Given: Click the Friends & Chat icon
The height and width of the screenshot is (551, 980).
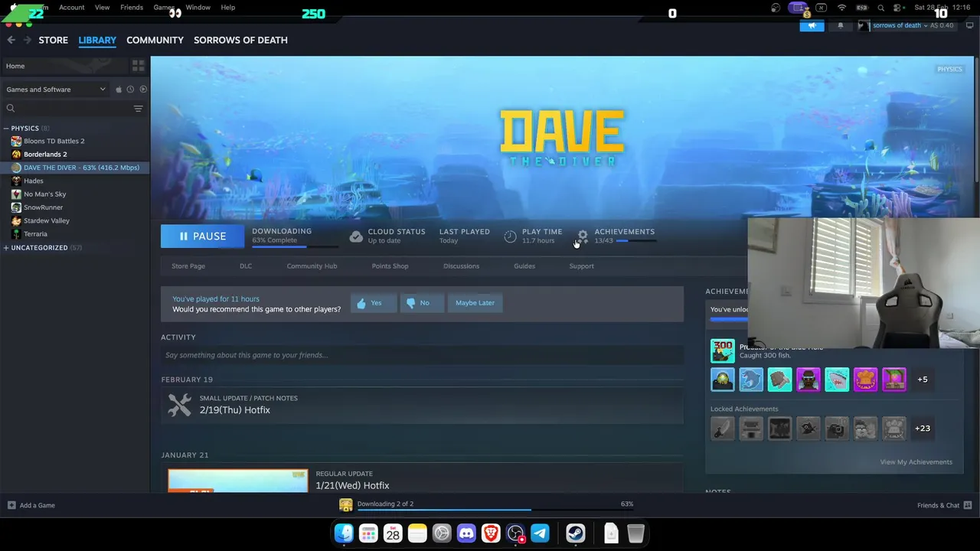Looking at the screenshot, I should coord(968,505).
